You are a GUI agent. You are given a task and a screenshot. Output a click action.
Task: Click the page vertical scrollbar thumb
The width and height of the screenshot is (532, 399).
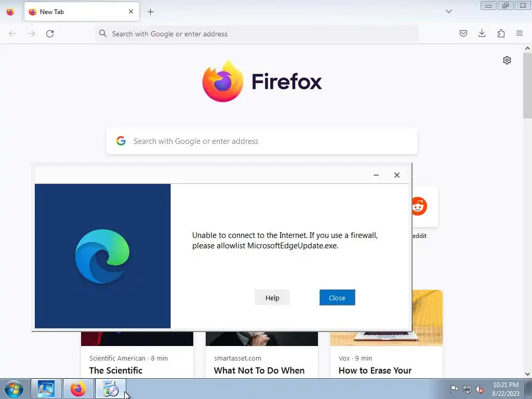527,85
